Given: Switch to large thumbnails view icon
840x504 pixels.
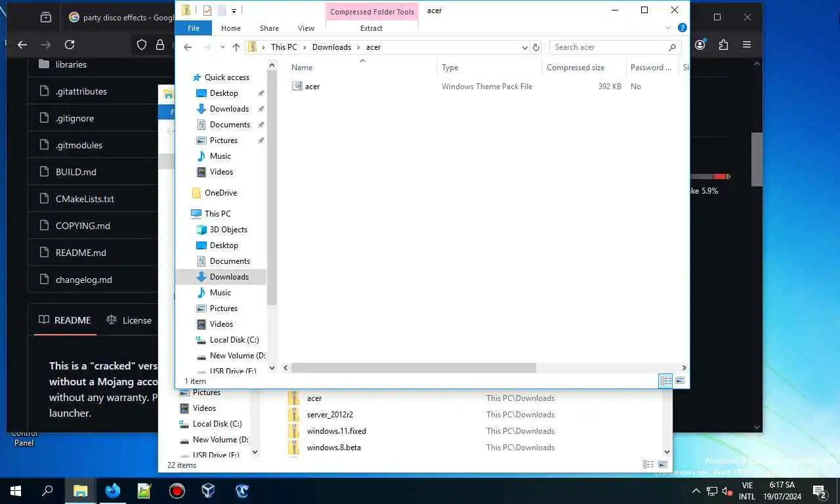Looking at the screenshot, I should click(x=680, y=381).
